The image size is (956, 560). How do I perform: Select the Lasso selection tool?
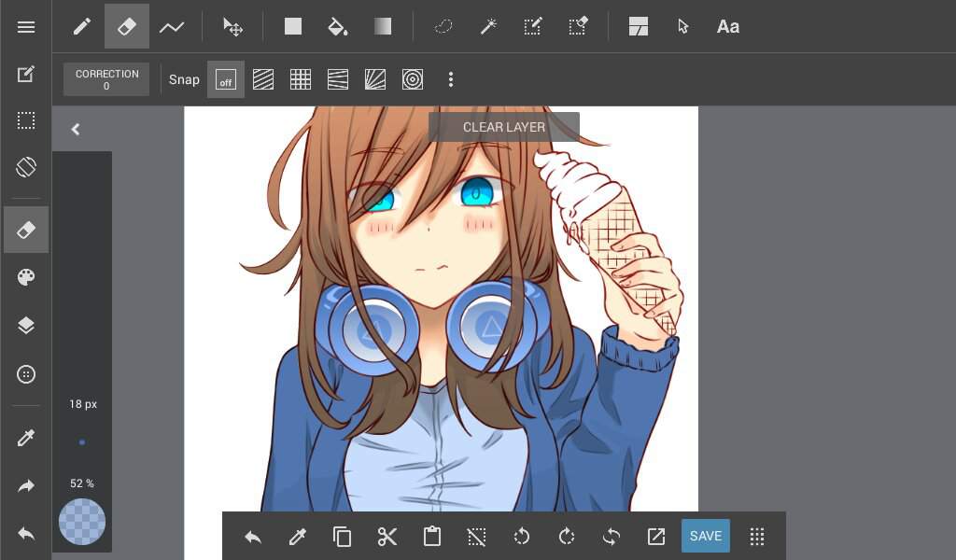443,26
